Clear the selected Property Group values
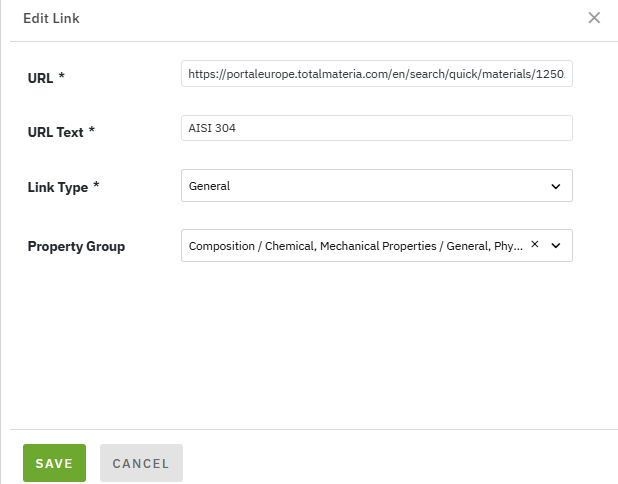Screen dimensions: 618x484 pyautogui.click(x=534, y=245)
